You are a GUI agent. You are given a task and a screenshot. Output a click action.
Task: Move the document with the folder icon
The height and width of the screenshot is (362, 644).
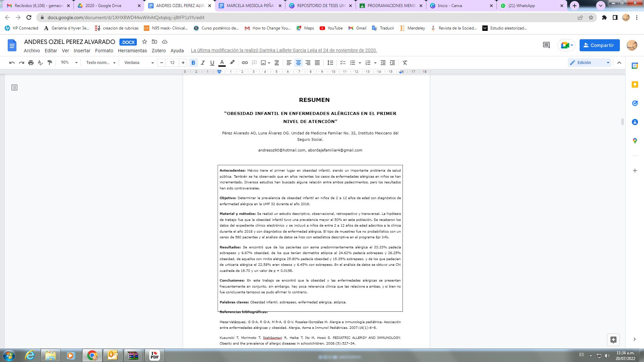click(154, 42)
